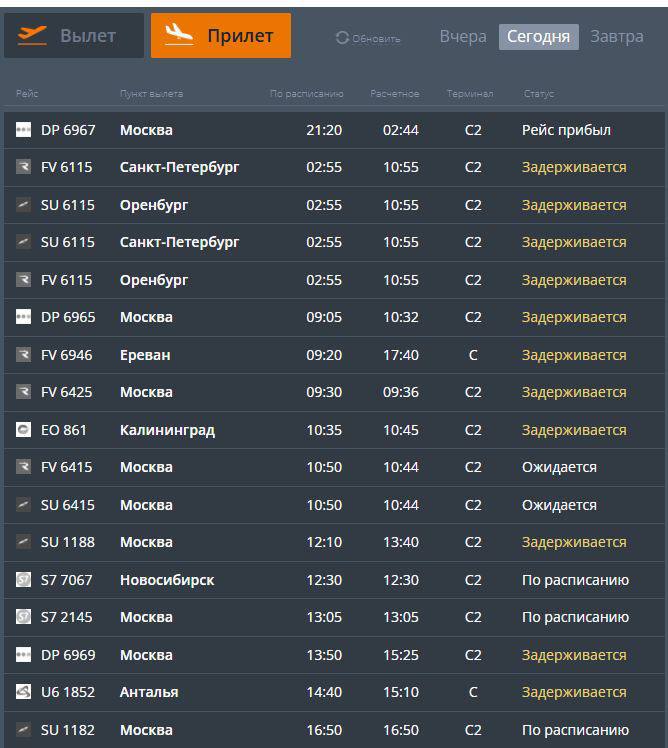Click the S7 logo beside S7 7067
The width and height of the screenshot is (668, 748).
pos(23,580)
